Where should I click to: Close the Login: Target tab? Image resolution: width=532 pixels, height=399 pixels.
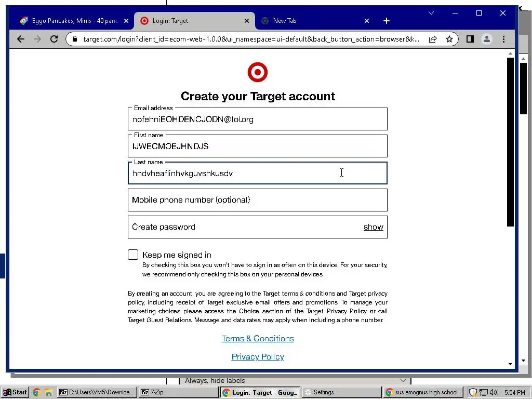tap(247, 21)
